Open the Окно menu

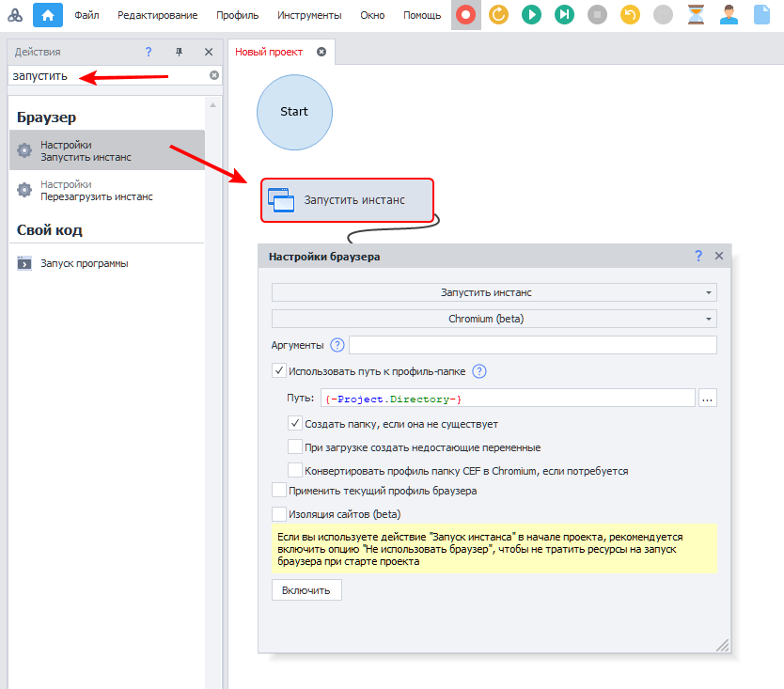click(x=372, y=15)
